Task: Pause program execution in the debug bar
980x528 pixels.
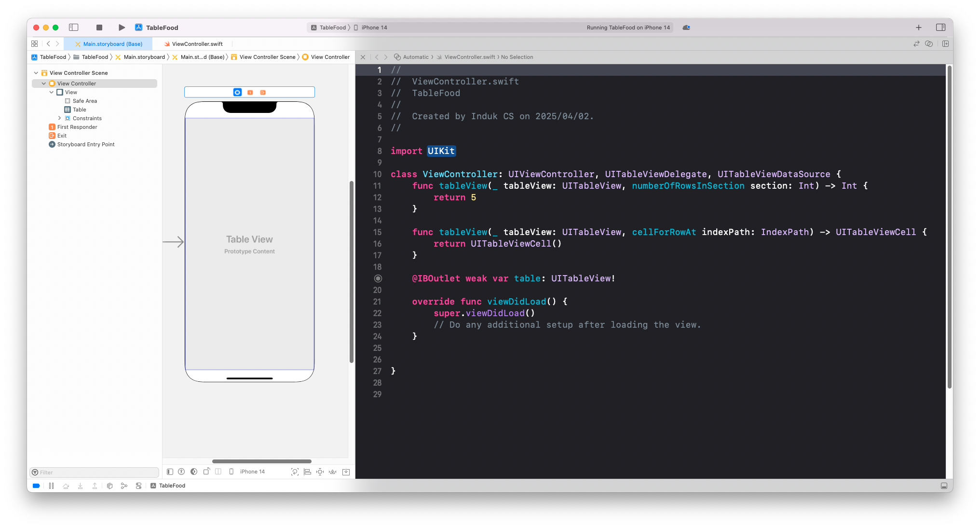Action: click(x=51, y=486)
